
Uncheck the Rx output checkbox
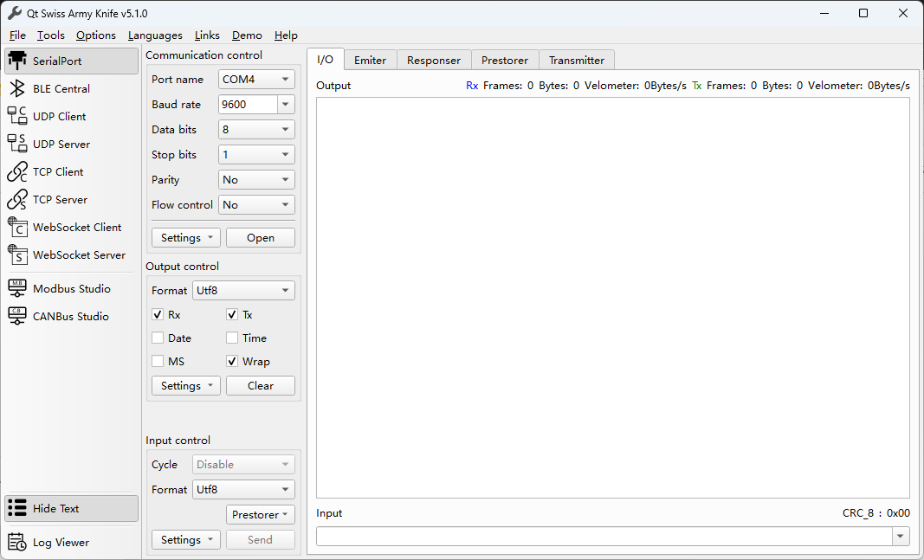157,314
